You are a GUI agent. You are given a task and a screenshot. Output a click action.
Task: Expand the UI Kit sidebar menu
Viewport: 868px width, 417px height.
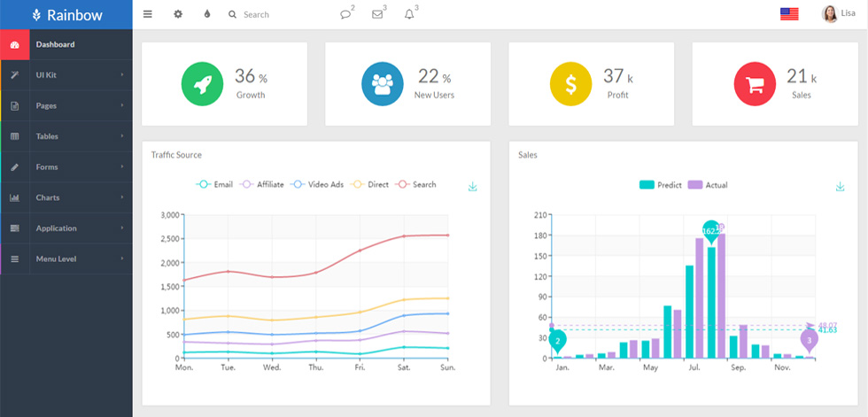click(x=66, y=74)
